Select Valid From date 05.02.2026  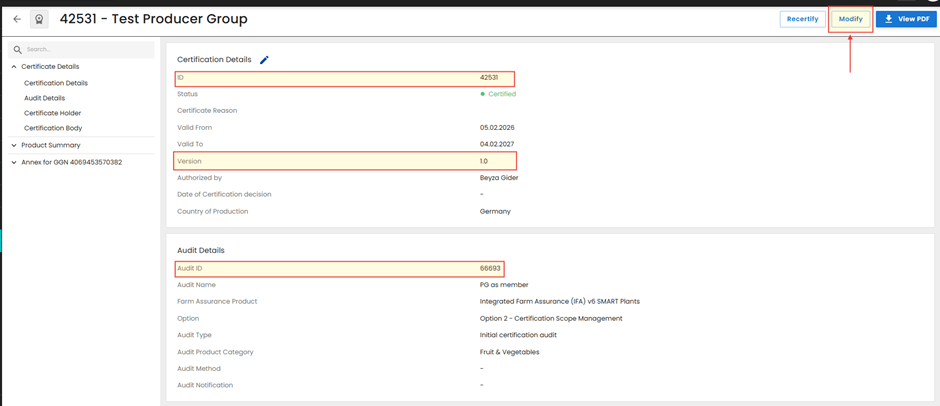click(x=497, y=128)
